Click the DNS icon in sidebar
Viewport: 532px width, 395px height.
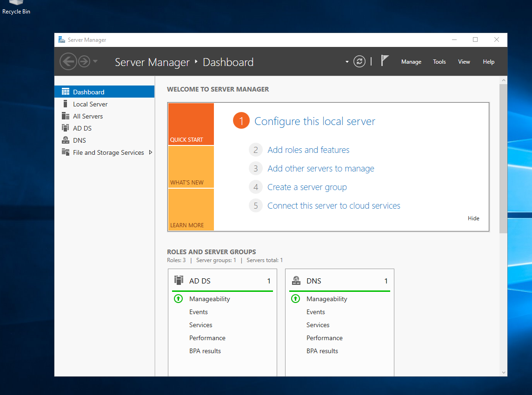tap(66, 140)
